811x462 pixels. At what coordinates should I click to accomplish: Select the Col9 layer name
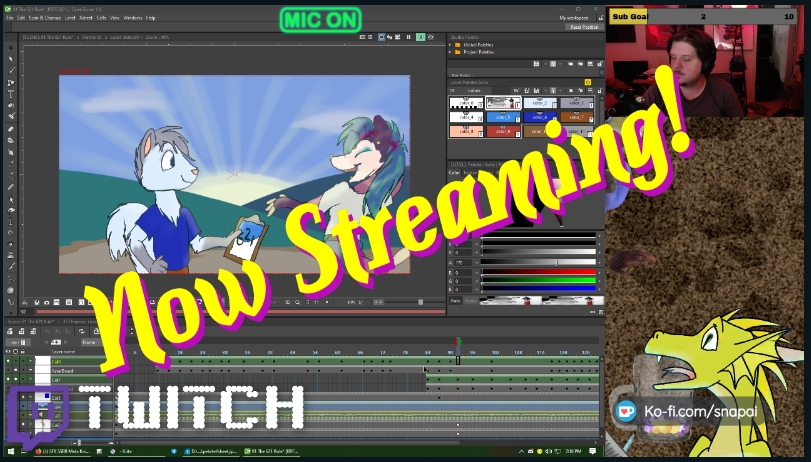57,362
